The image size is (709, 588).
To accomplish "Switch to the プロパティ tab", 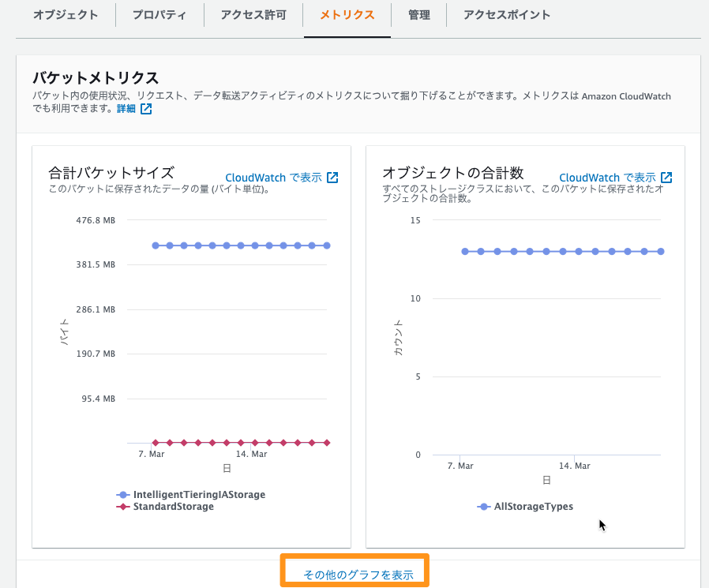I will 159,15.
